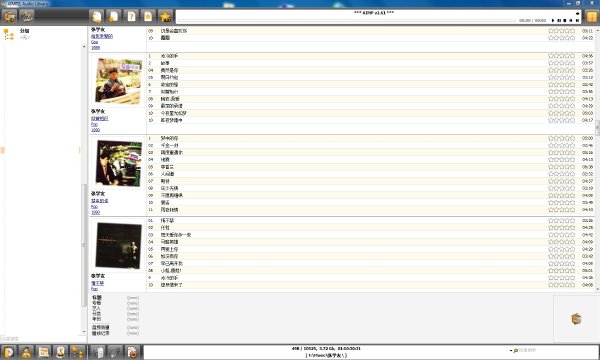This screenshot has height=360, width=600.
Task: Click the disc file view icon in bottom toolbar
Action: [x=8, y=352]
